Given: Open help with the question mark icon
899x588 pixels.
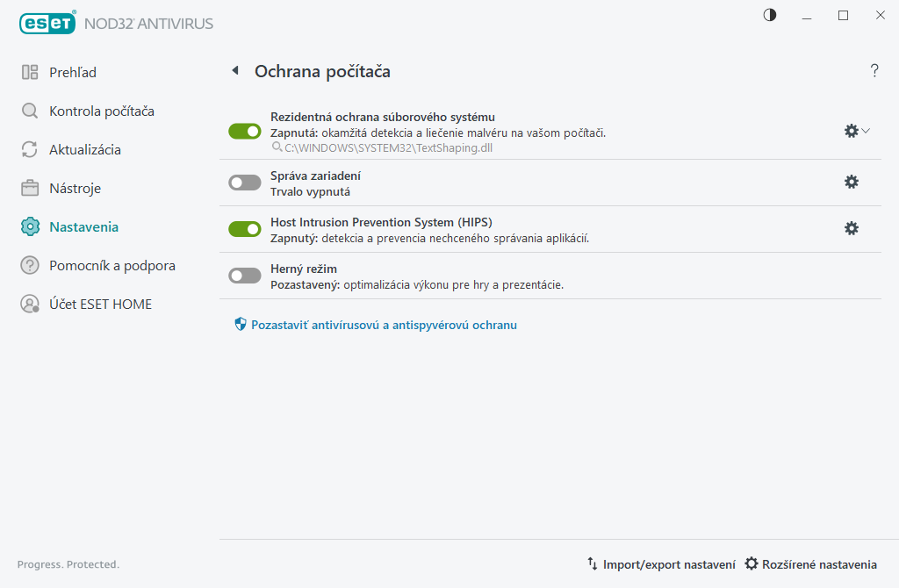Looking at the screenshot, I should pos(874,71).
